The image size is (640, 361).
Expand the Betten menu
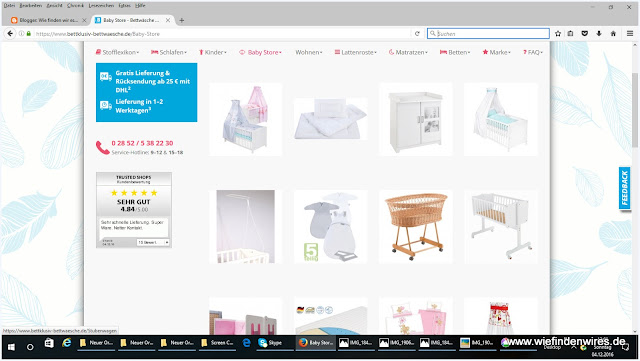coord(455,52)
